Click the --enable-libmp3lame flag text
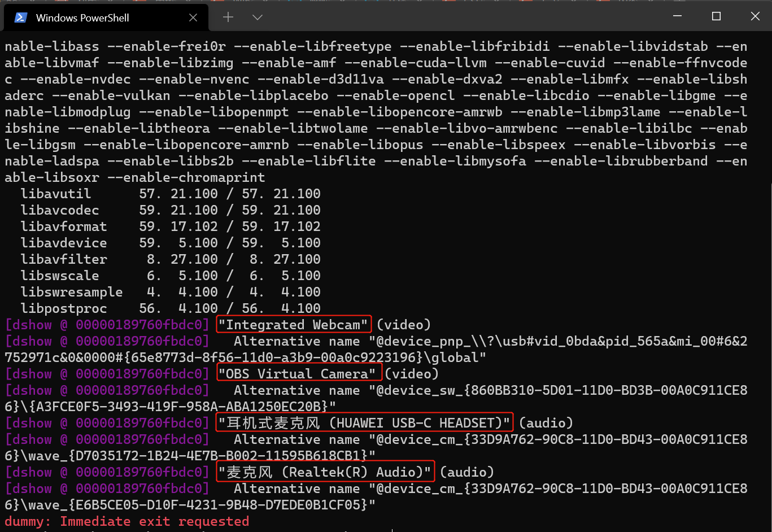This screenshot has height=532, width=772. (585, 112)
